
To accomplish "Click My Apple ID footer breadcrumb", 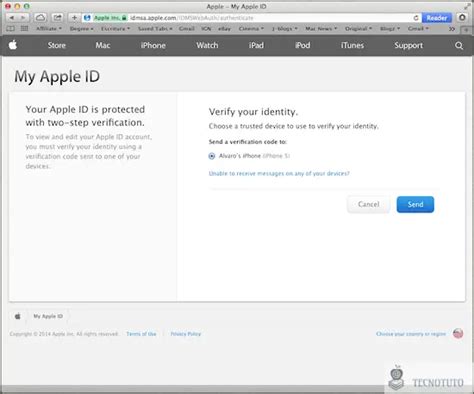I will coord(48,316).
